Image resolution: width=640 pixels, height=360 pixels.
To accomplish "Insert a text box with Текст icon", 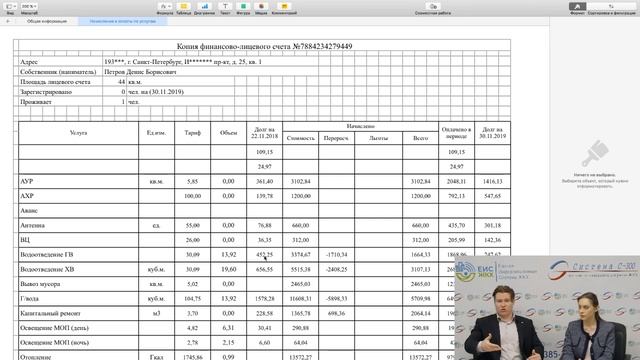I will (225, 7).
